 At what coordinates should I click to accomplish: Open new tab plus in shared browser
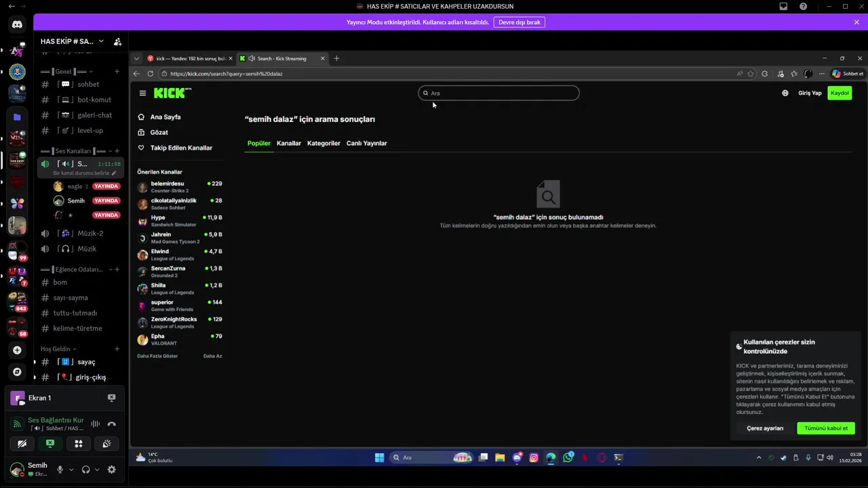tap(336, 58)
